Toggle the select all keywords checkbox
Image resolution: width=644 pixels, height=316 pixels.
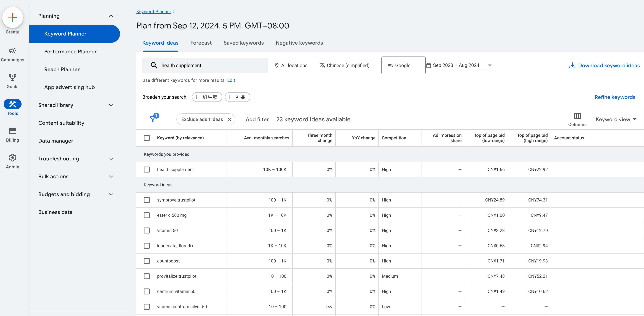pos(147,137)
